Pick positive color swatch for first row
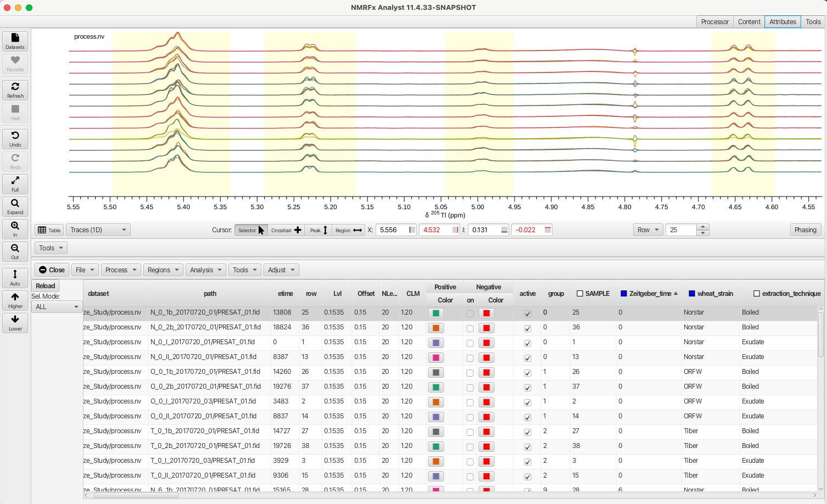The image size is (827, 504). pos(436,313)
